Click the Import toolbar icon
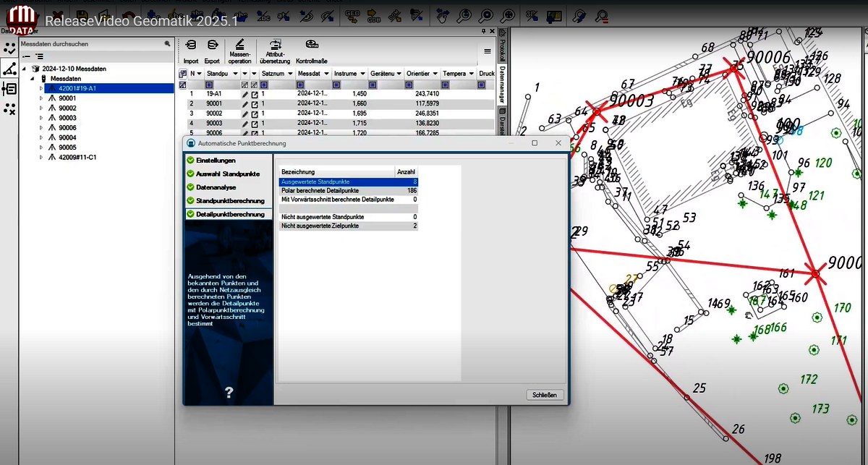Screen dimensions: 868x465 [191, 46]
